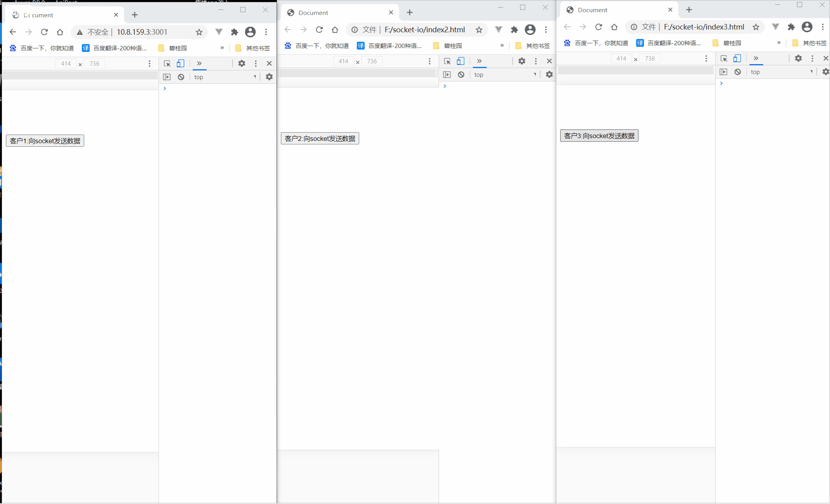Click the 414 width input field

[65, 63]
